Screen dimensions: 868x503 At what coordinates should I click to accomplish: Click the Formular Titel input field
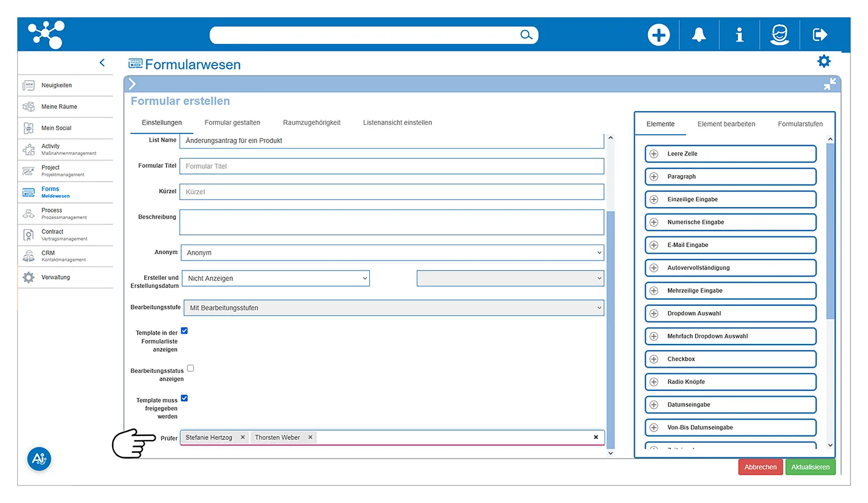coord(392,167)
